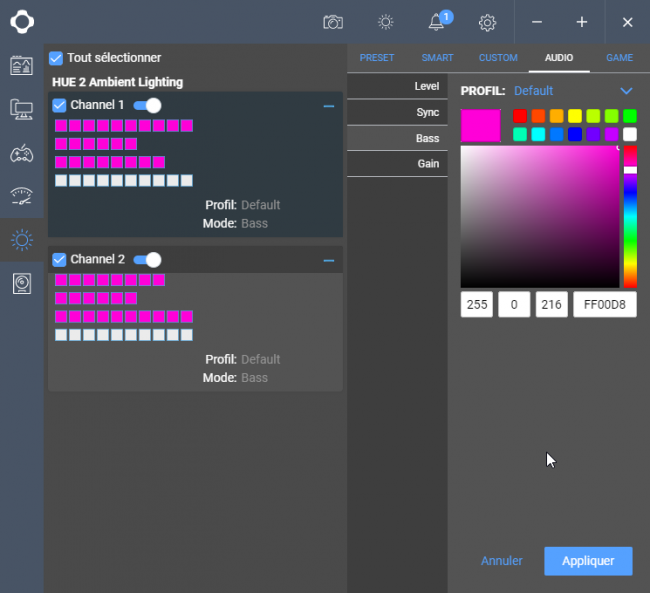Pick the red preset color swatch
650x593 pixels.
pos(520,116)
